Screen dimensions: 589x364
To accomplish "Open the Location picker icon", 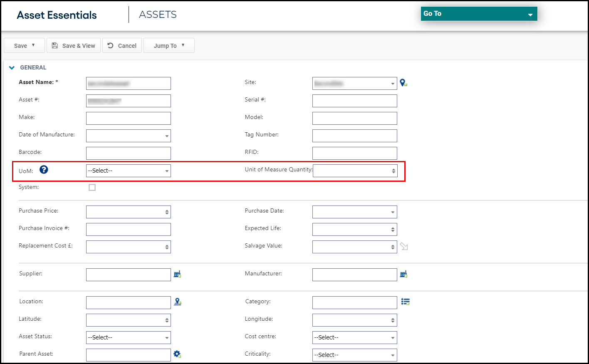I will (178, 302).
